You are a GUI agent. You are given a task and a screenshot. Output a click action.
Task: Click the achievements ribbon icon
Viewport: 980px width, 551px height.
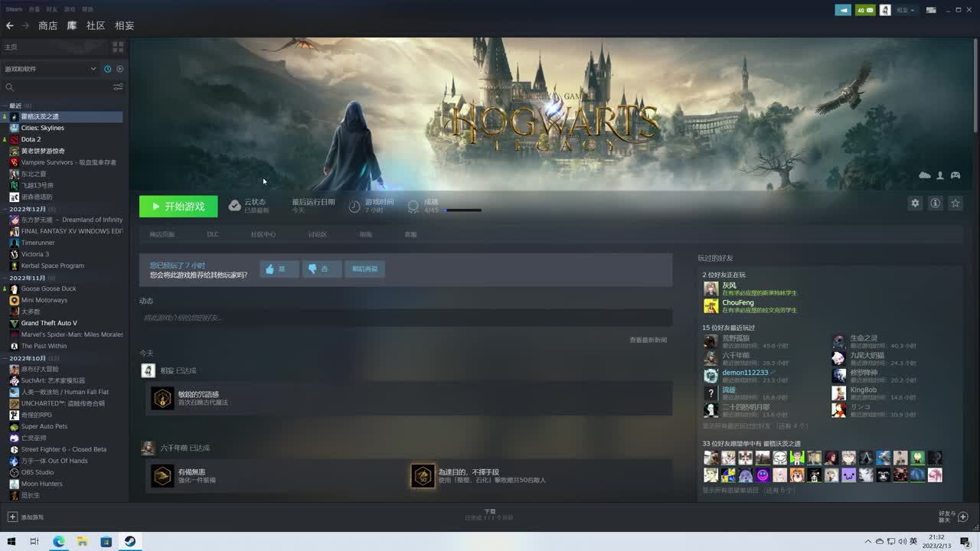point(413,206)
